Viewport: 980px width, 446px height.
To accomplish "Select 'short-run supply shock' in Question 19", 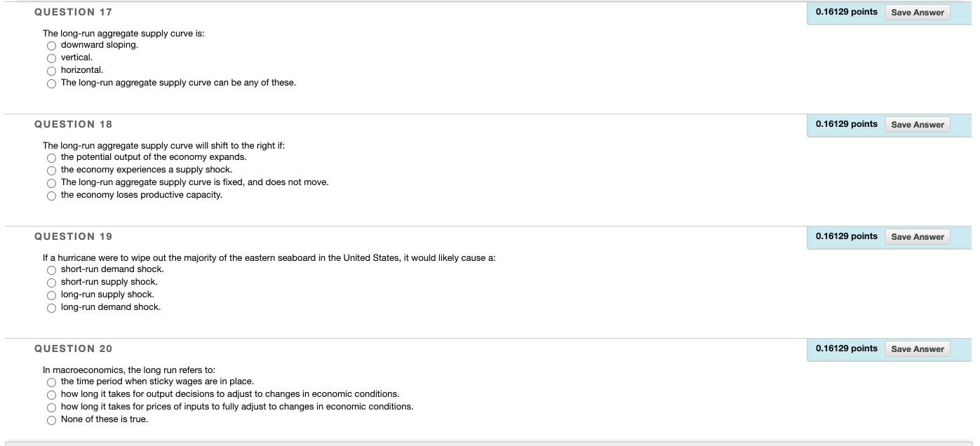I will click(51, 283).
